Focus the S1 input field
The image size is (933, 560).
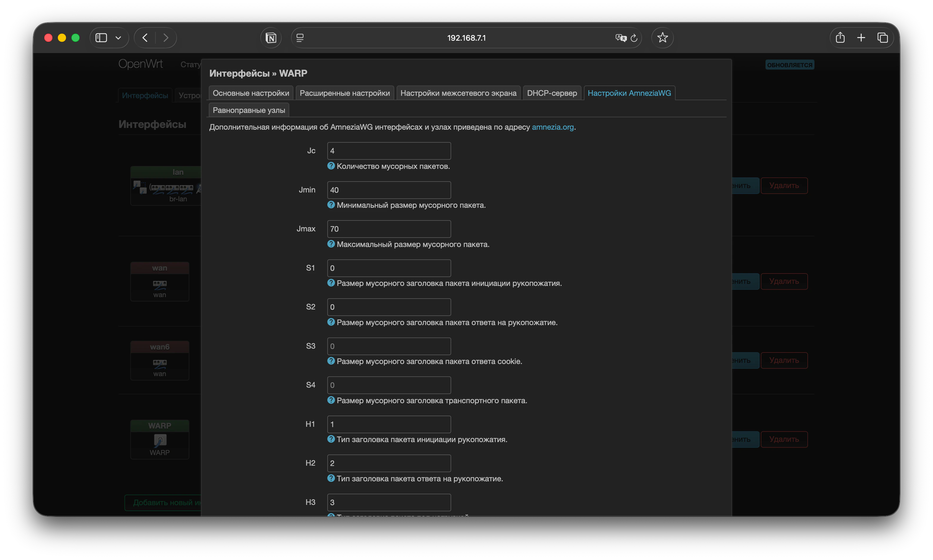389,268
